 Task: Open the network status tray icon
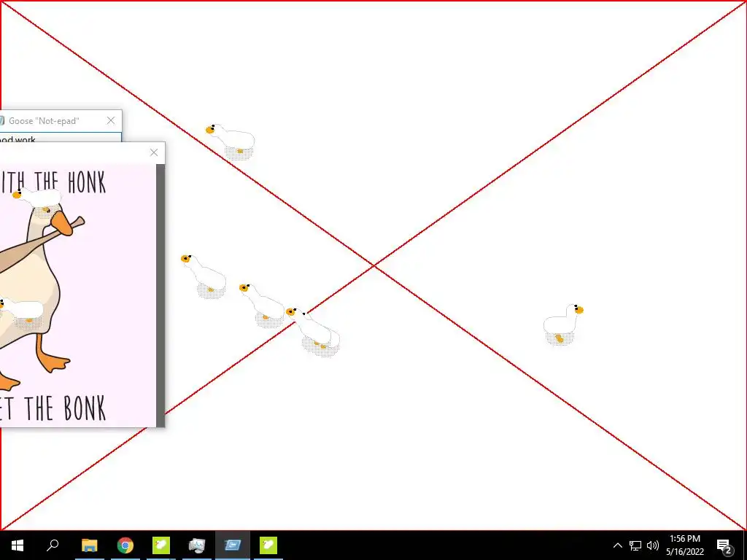coord(635,545)
